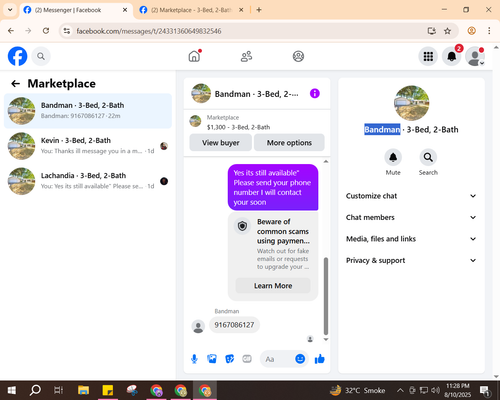
Task: Click the purple sent message bubble
Action: click(x=273, y=187)
